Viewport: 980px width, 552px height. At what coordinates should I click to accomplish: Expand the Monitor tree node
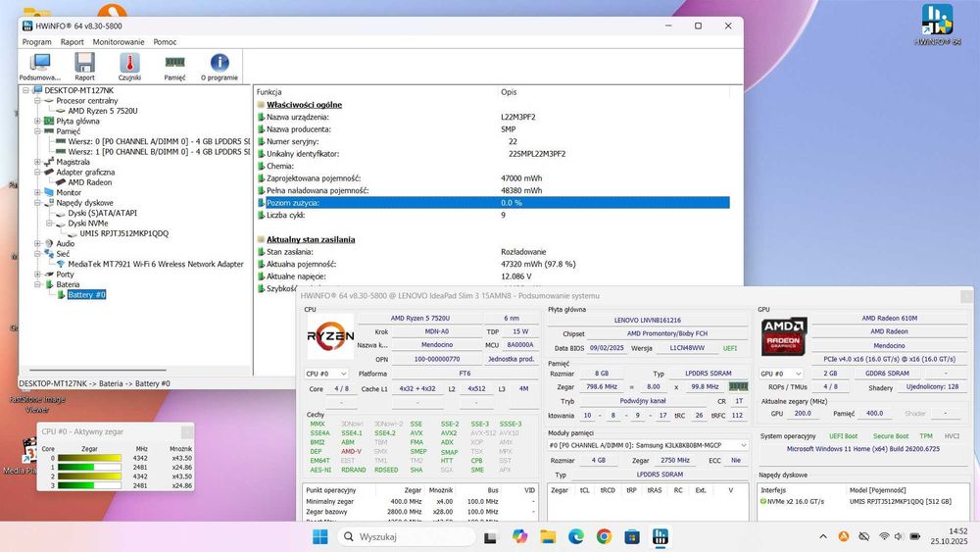point(37,192)
